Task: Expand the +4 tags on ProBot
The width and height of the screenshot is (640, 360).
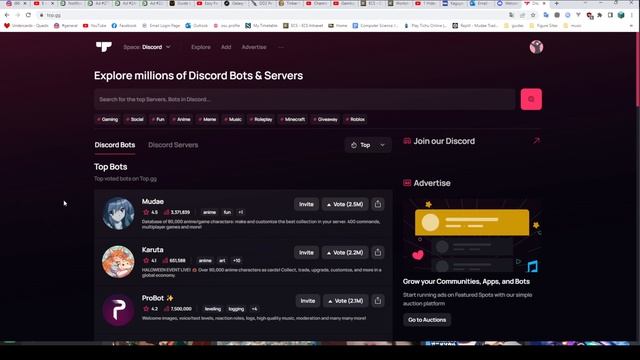Action: [254, 309]
